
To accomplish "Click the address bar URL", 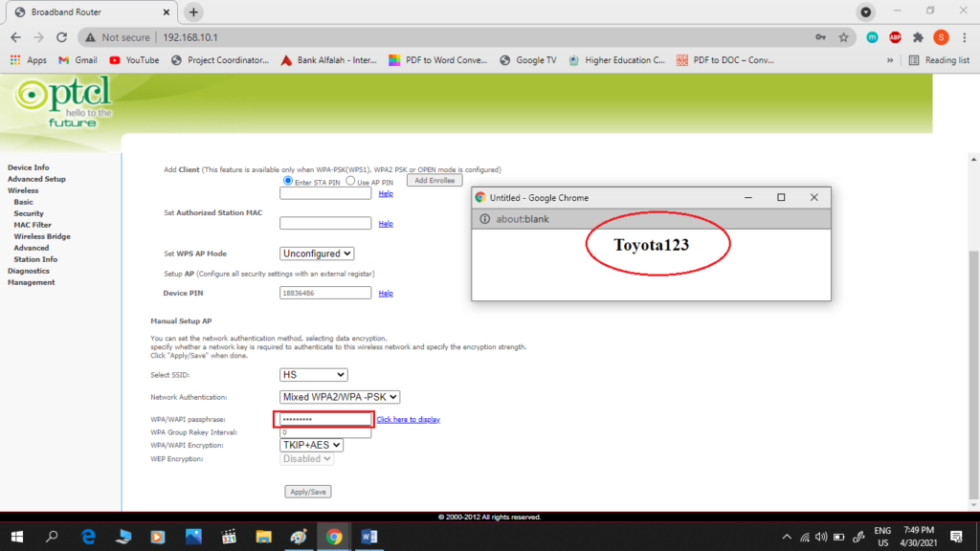I will coord(190,37).
